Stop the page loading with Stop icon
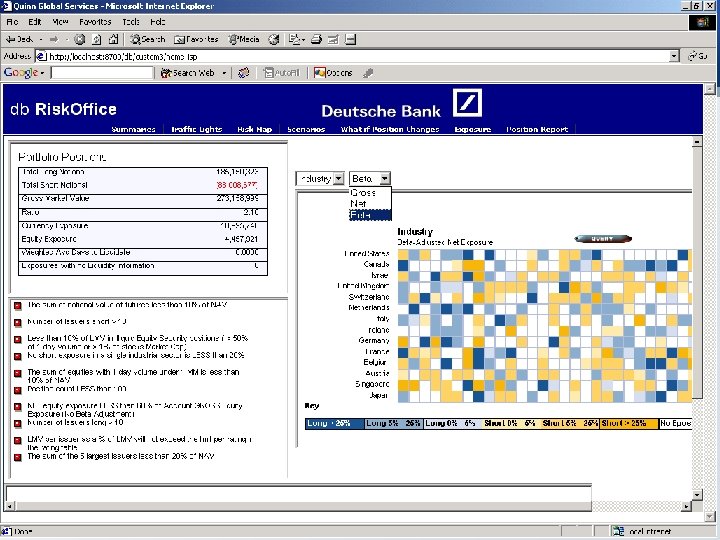Image resolution: width=720 pixels, height=540 pixels. pyautogui.click(x=79, y=39)
